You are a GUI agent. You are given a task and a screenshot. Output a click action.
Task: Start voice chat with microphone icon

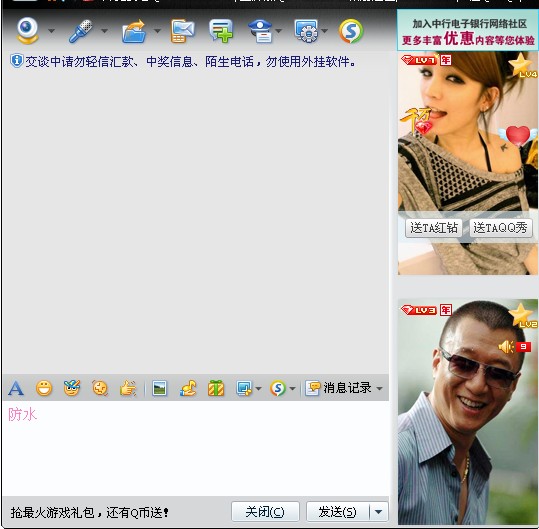pyautogui.click(x=80, y=31)
